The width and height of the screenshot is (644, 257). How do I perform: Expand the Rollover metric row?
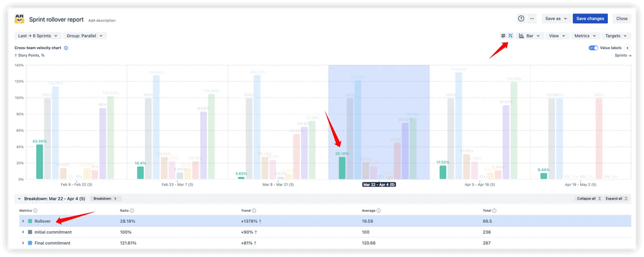tap(23, 222)
